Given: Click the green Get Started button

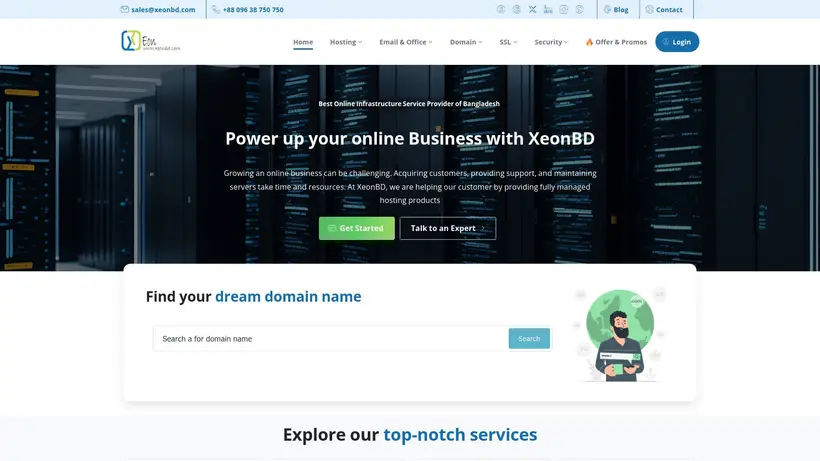Looking at the screenshot, I should pos(357,228).
